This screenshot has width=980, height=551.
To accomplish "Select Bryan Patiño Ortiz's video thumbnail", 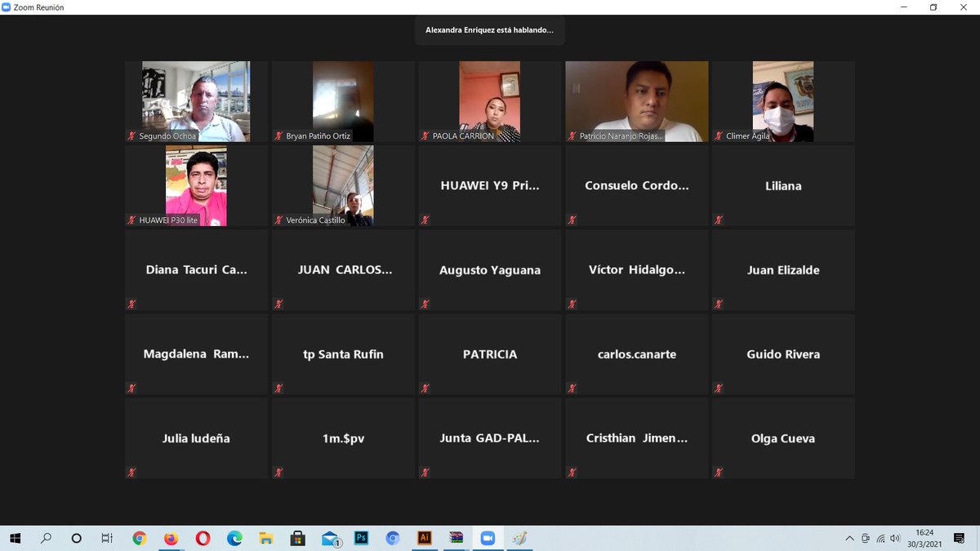I will tap(343, 101).
